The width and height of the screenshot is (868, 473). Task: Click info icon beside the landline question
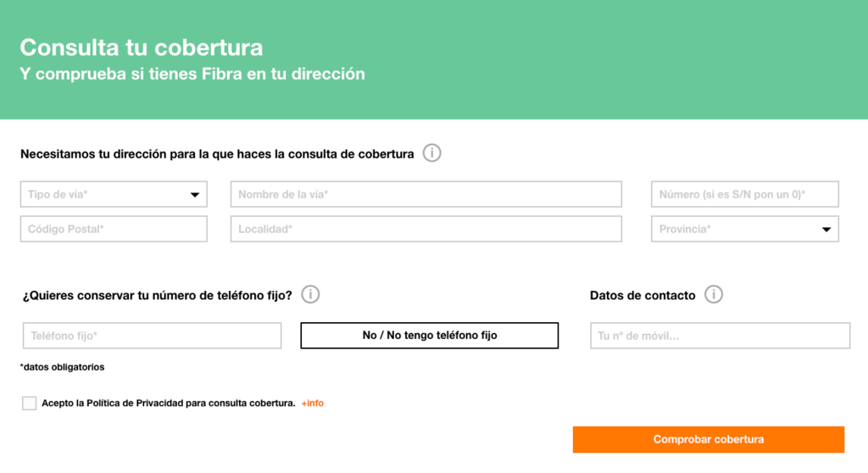(310, 295)
